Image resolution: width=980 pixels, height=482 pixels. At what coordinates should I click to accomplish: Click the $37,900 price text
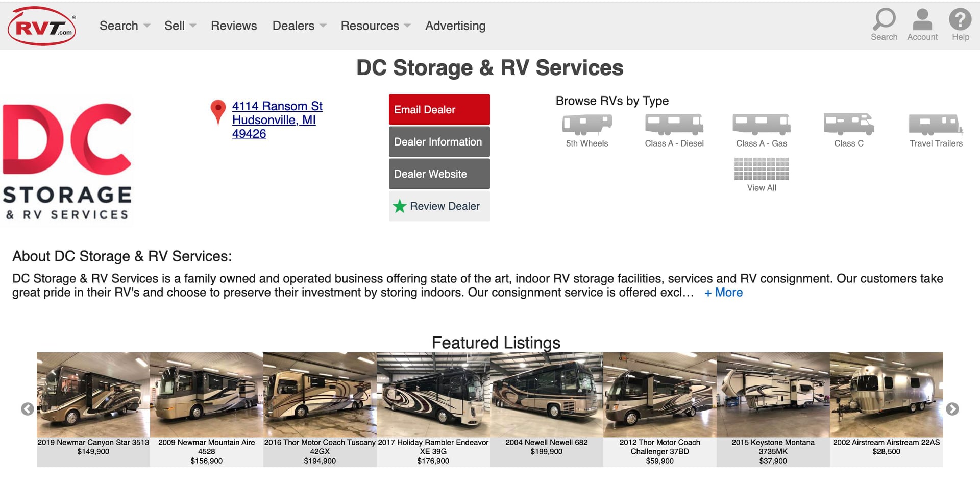point(773,461)
